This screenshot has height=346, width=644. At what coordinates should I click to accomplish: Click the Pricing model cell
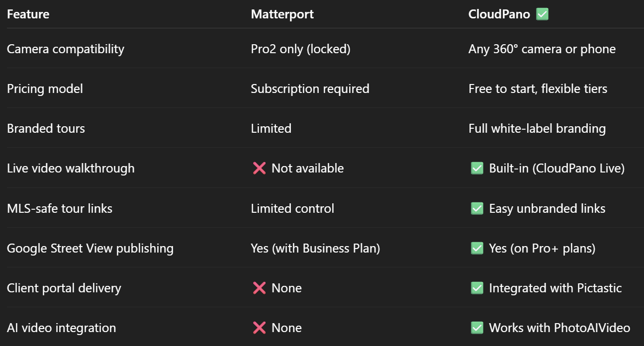[45, 89]
